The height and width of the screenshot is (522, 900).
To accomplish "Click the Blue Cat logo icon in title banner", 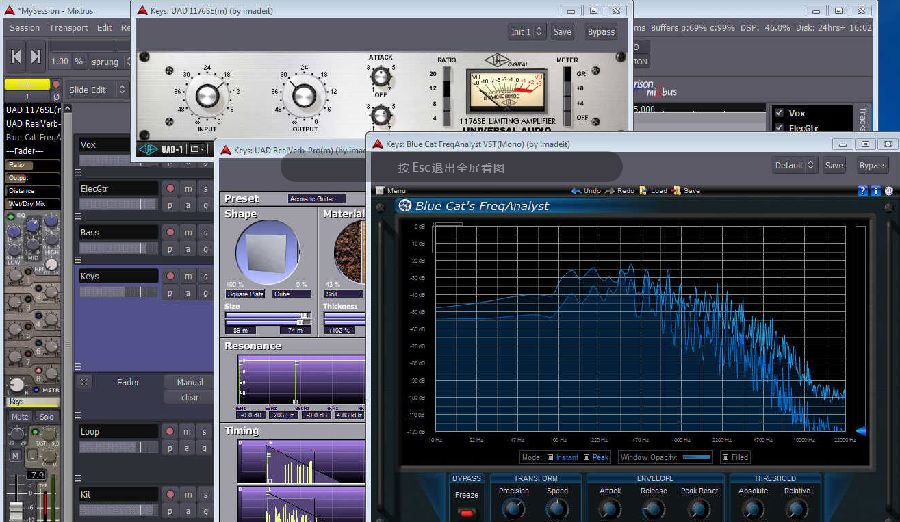I will click(x=405, y=206).
